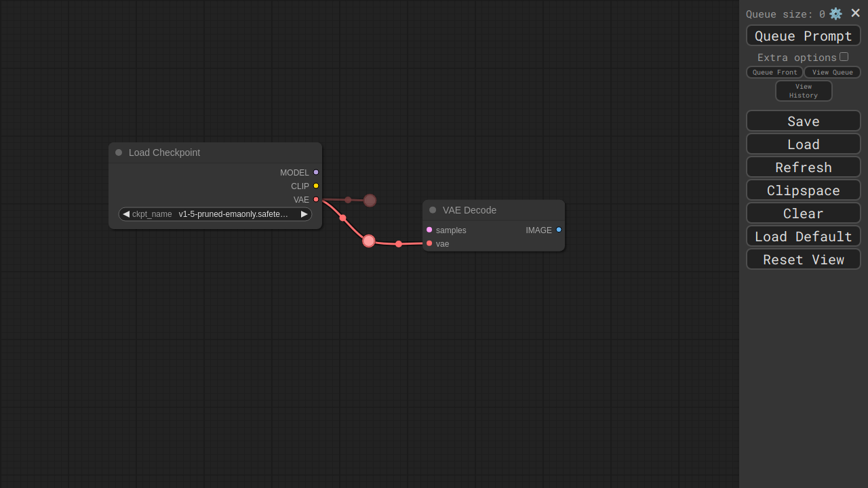Open the View History panel
This screenshot has height=488, width=868.
coord(803,91)
